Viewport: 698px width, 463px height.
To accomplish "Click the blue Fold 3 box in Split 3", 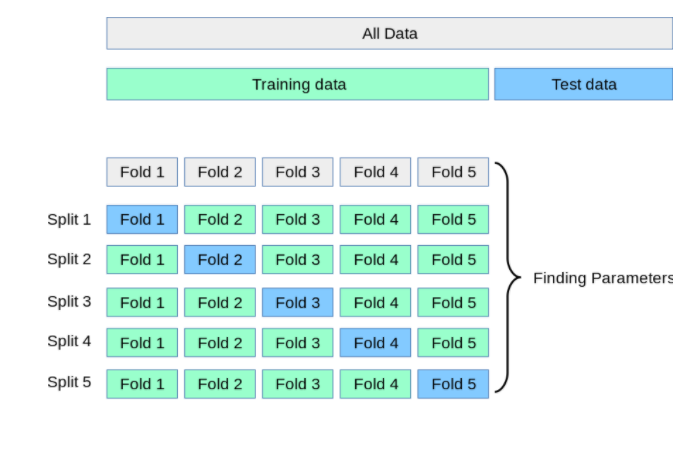I will click(298, 302).
